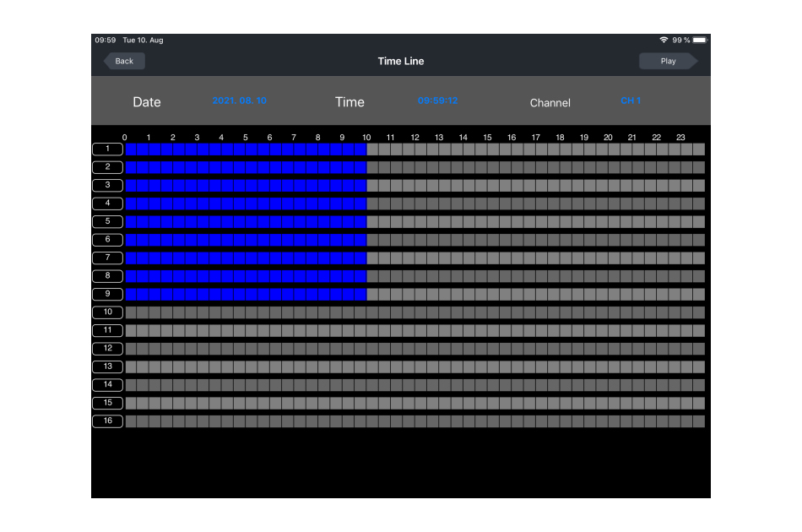The width and height of the screenshot is (802, 532).
Task: Change the time value 09:59:12
Action: tap(437, 100)
